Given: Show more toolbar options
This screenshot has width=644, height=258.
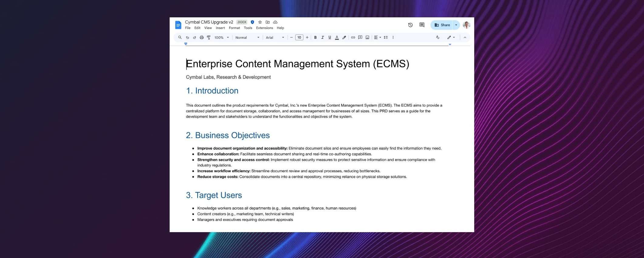Looking at the screenshot, I should (x=393, y=37).
